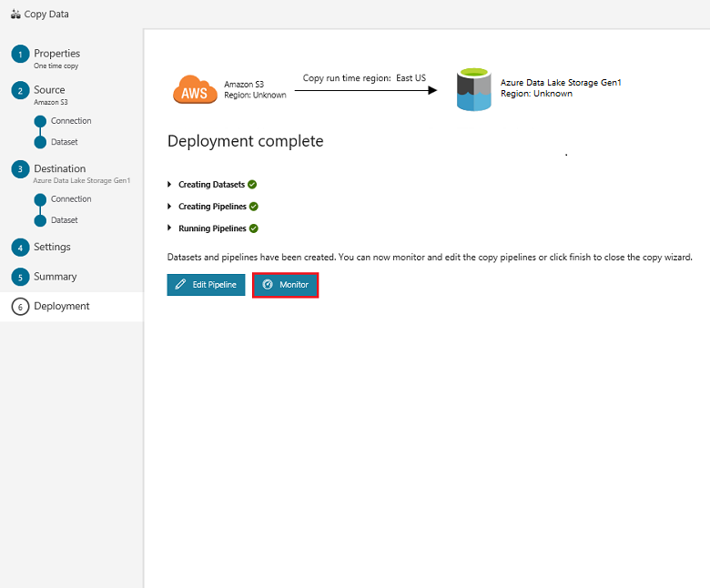
Task: Click the step 3 Destination circle icon
Action: point(20,170)
